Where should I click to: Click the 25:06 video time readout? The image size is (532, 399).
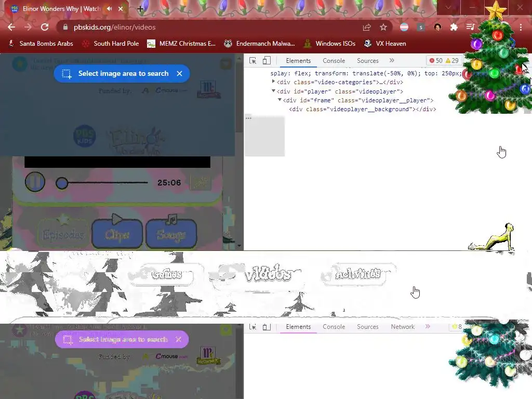click(x=169, y=182)
